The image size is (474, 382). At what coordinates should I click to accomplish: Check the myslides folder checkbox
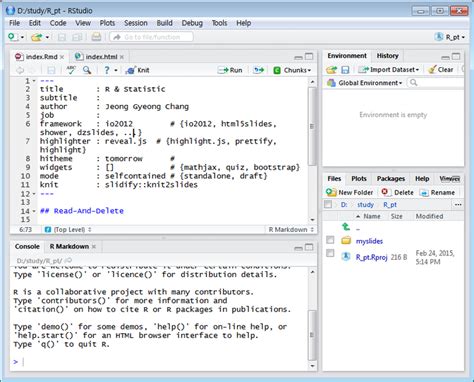[x=330, y=240]
